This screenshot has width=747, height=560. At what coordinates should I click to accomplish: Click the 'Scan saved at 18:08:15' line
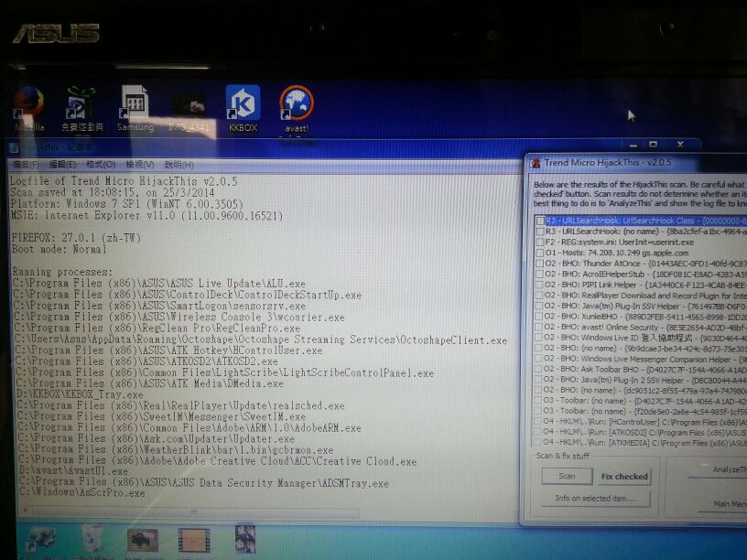click(112, 192)
